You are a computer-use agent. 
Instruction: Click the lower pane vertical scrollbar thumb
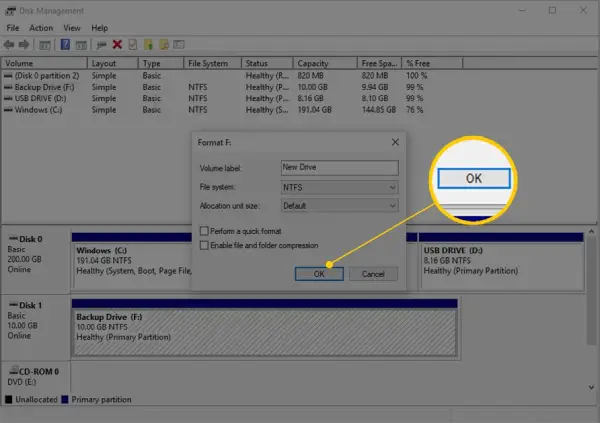tap(591, 291)
